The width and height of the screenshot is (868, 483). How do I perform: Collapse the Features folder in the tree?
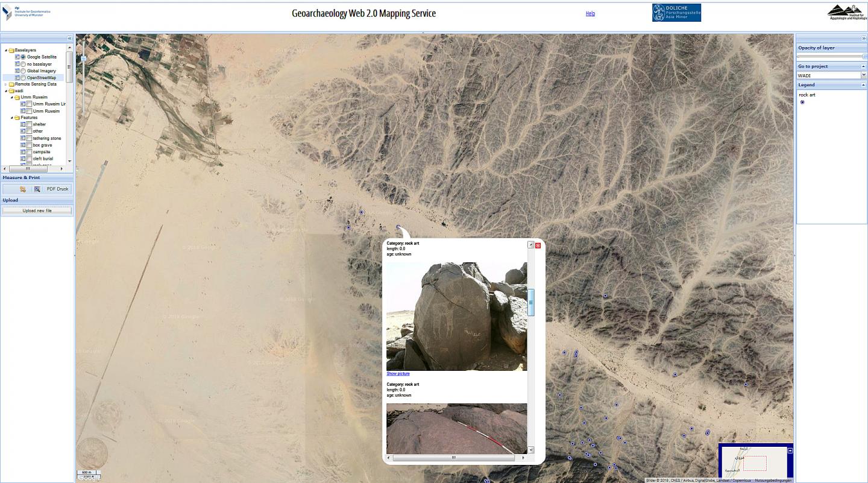click(x=11, y=117)
